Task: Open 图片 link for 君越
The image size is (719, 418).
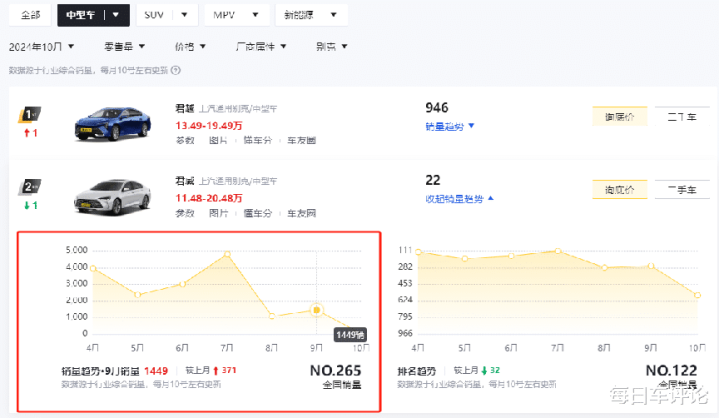Action: coord(218,140)
